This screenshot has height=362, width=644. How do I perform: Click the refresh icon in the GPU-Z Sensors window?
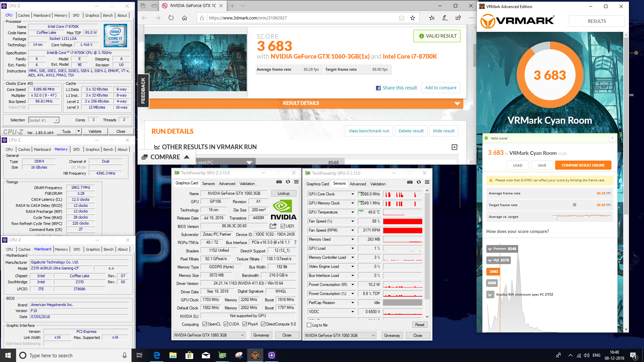(x=419, y=182)
